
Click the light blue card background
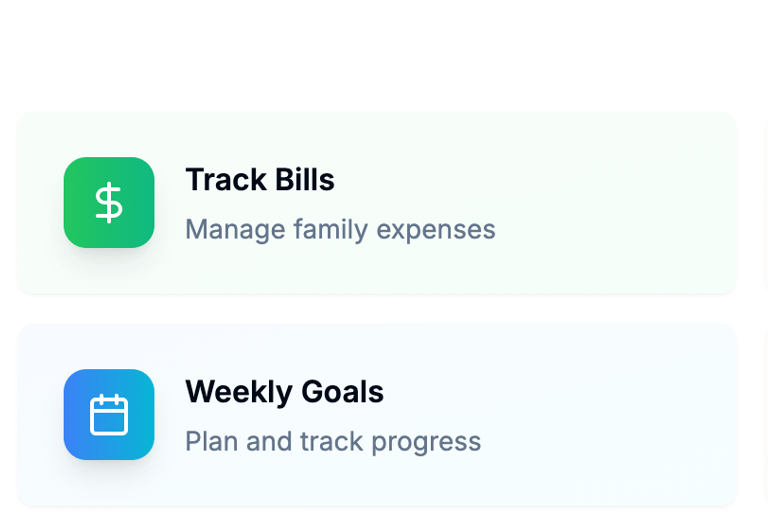[620, 415]
